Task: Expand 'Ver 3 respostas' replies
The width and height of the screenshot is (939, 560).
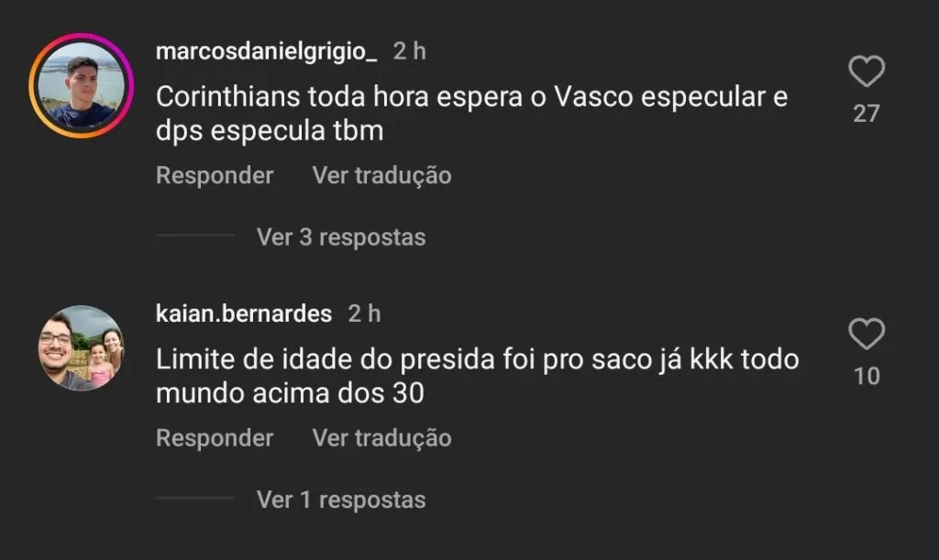Action: tap(341, 236)
